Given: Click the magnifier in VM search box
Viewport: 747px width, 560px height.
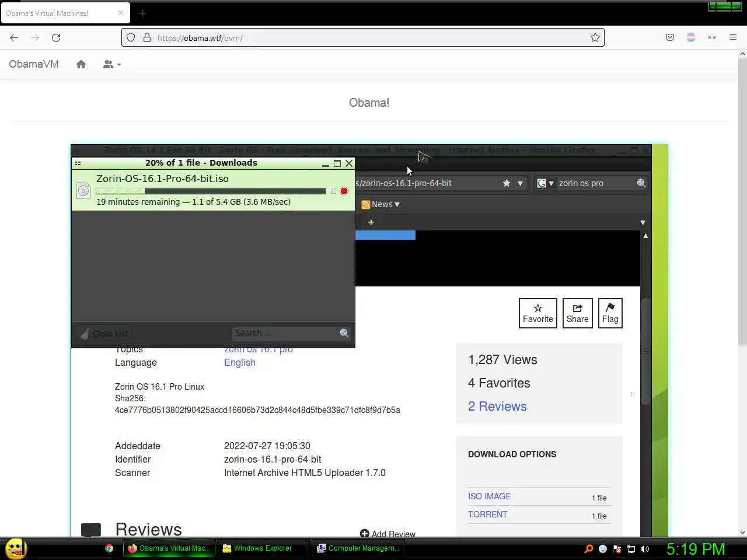Looking at the screenshot, I should [x=641, y=183].
